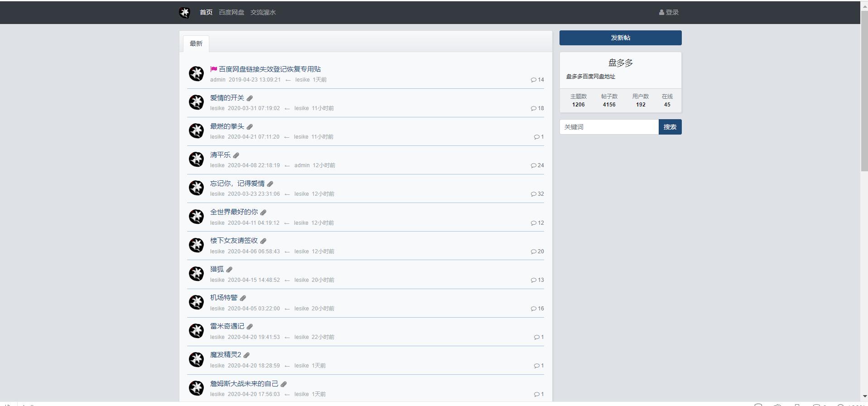868x406 pixels.
Task: Click the attachment paperclip icon after 雷米奇遇记
Action: tap(250, 327)
